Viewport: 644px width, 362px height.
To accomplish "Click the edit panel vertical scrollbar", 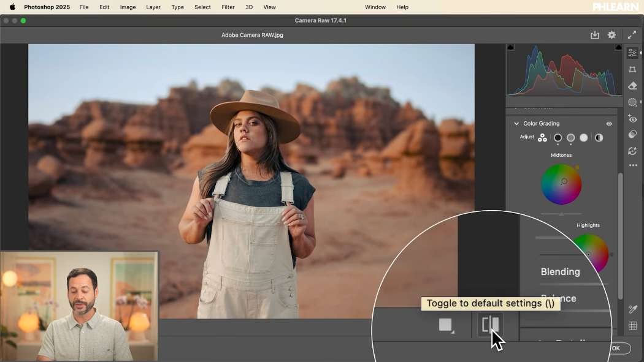I will [620, 236].
